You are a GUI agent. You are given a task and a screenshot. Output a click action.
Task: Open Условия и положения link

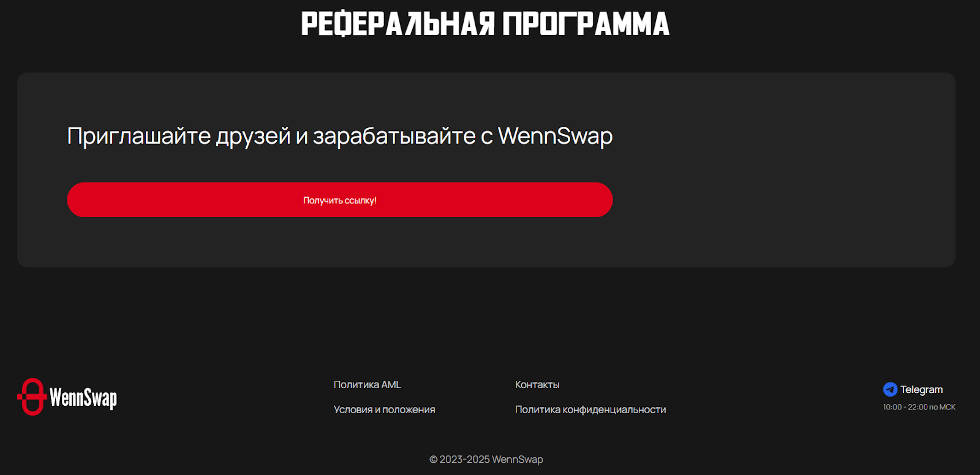384,410
